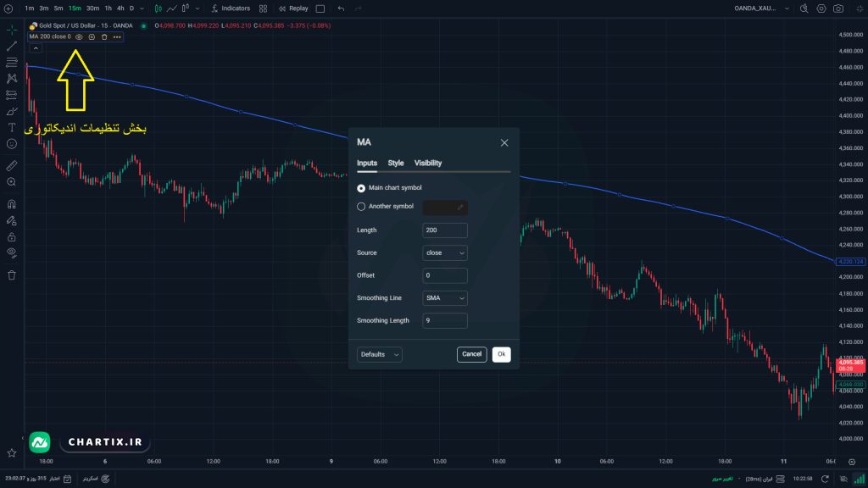Switch to D daily timeframe
This screenshot has width=868, height=488.
[131, 8]
